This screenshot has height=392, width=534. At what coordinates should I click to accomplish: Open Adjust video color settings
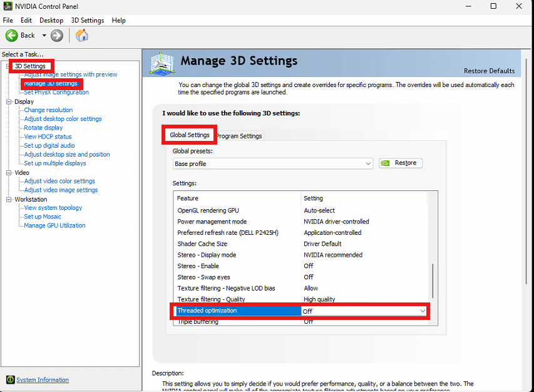[x=59, y=181]
